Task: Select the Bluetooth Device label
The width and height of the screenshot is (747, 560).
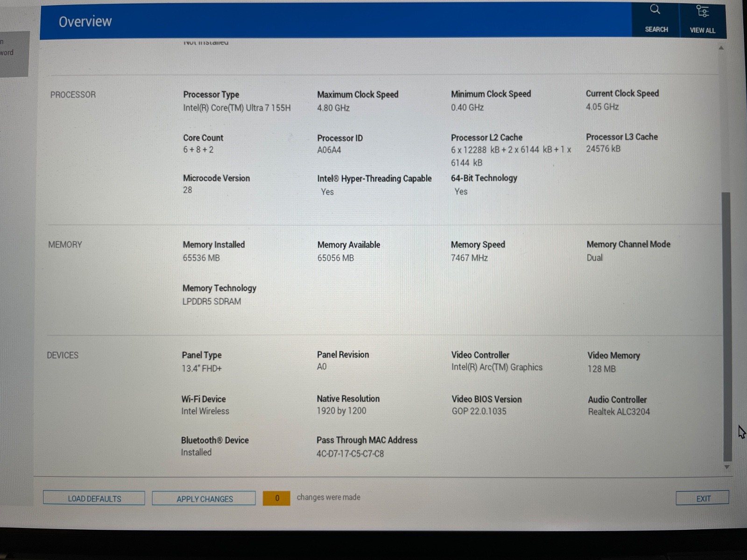Action: point(215,440)
